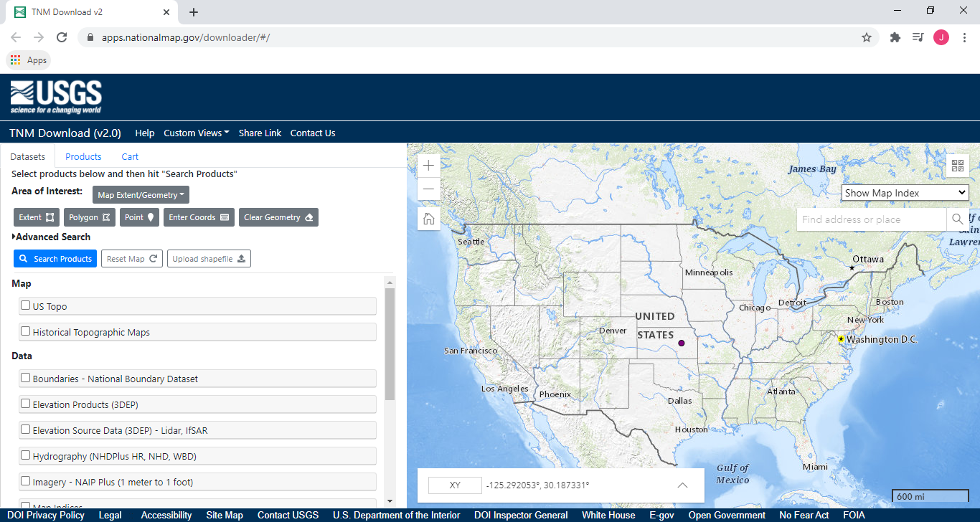Open a new browser tab
The width and height of the screenshot is (980, 522).
pos(194,12)
